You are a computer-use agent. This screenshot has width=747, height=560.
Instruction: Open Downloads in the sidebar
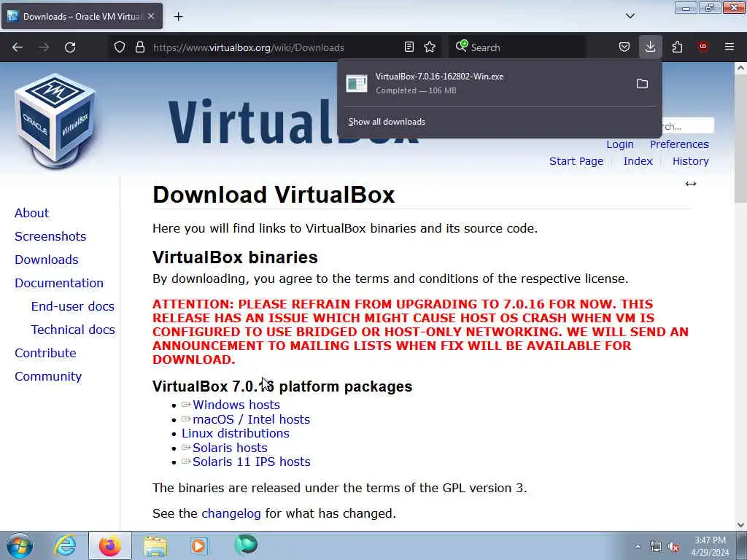tap(46, 260)
